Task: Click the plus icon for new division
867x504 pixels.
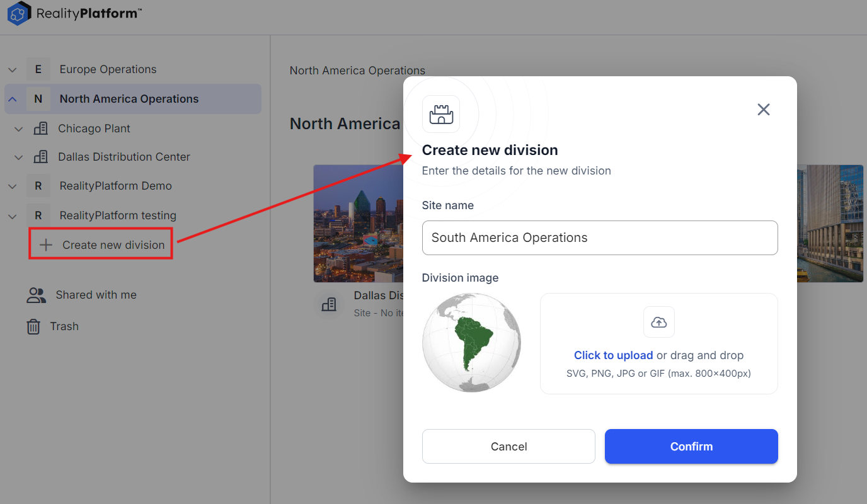Action: 45,245
